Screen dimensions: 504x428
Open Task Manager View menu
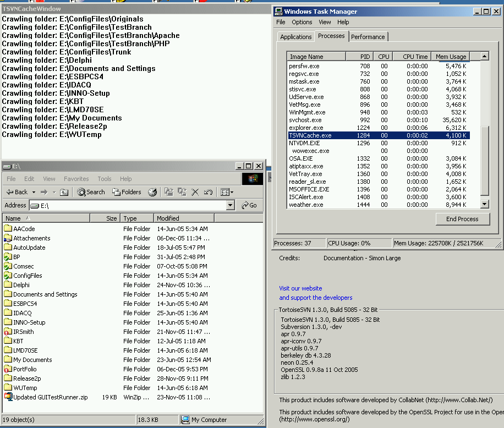[325, 22]
